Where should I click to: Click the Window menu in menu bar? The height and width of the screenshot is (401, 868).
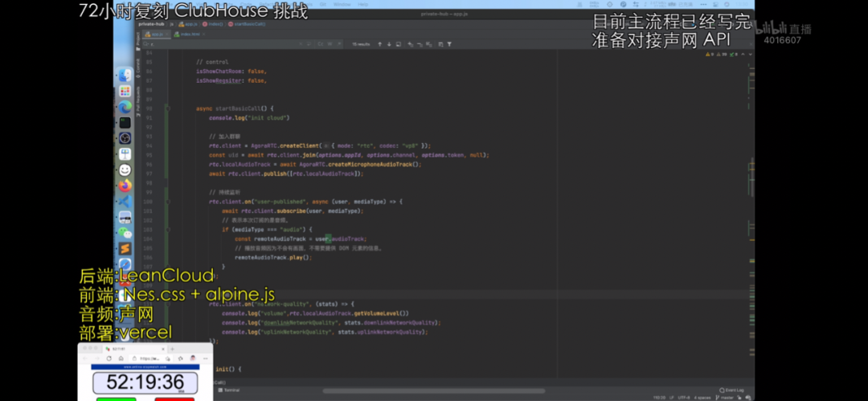pos(342,5)
